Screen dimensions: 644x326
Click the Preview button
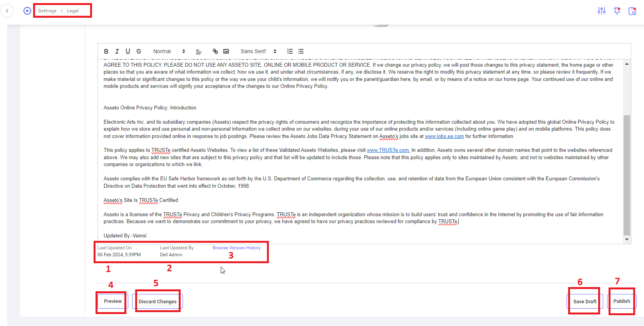coord(113,301)
